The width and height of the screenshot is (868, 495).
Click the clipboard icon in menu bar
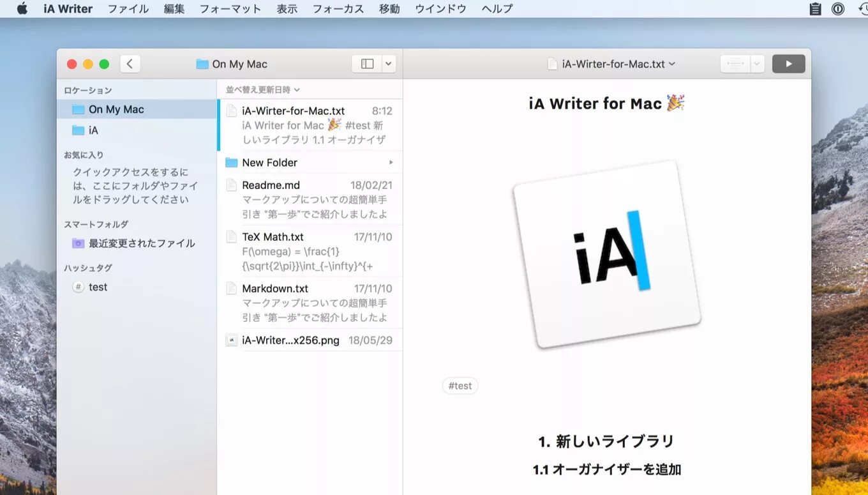coord(815,9)
